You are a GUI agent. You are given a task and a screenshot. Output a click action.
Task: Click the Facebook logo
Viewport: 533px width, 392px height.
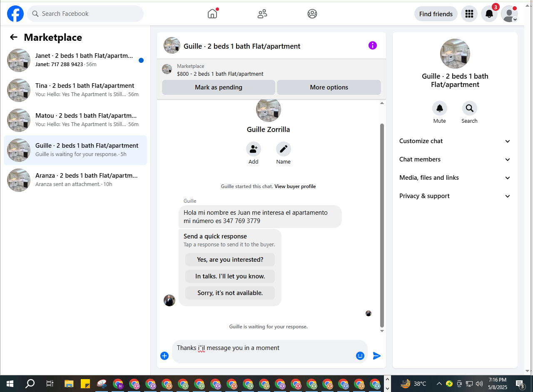pos(15,14)
